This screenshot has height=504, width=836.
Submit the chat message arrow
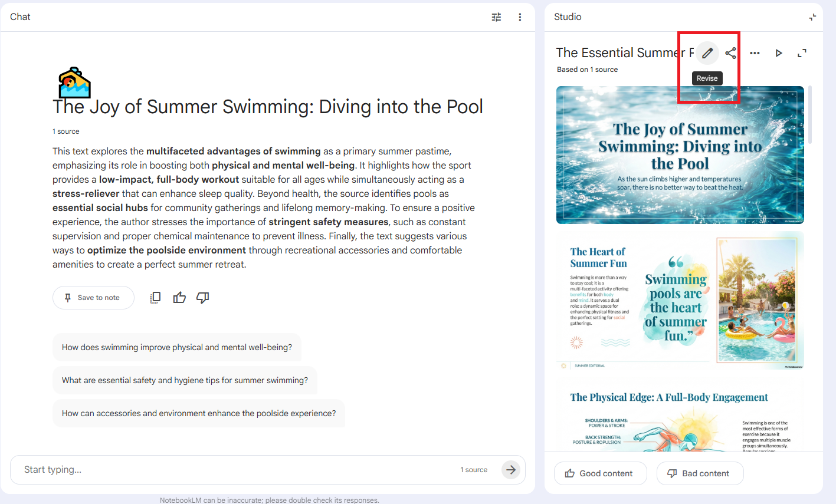[x=511, y=470]
